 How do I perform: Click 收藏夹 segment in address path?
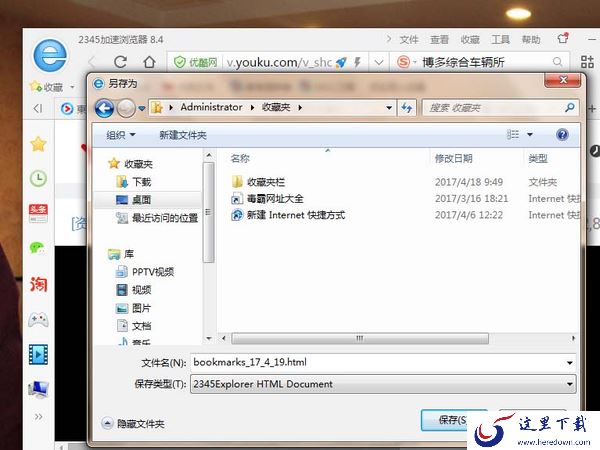point(276,108)
